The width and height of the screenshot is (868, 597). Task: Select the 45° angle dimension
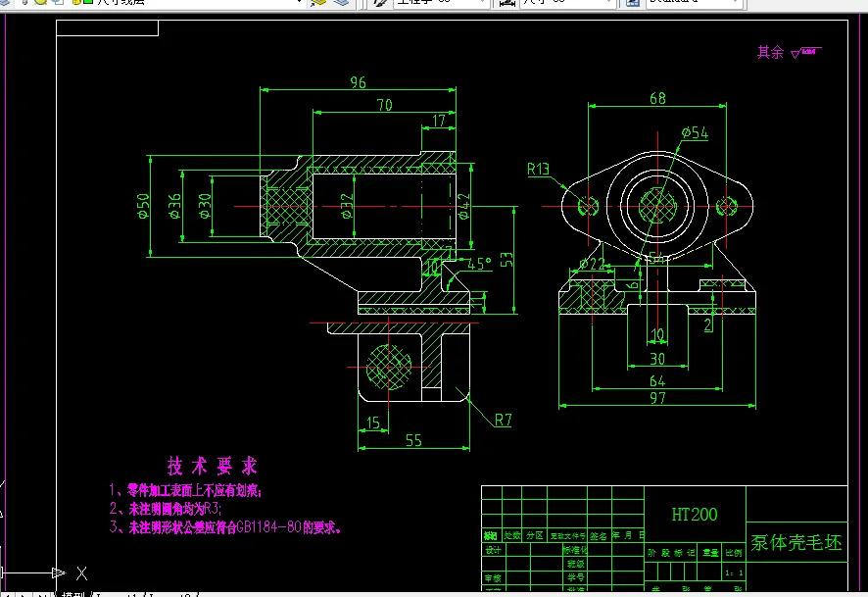click(479, 264)
